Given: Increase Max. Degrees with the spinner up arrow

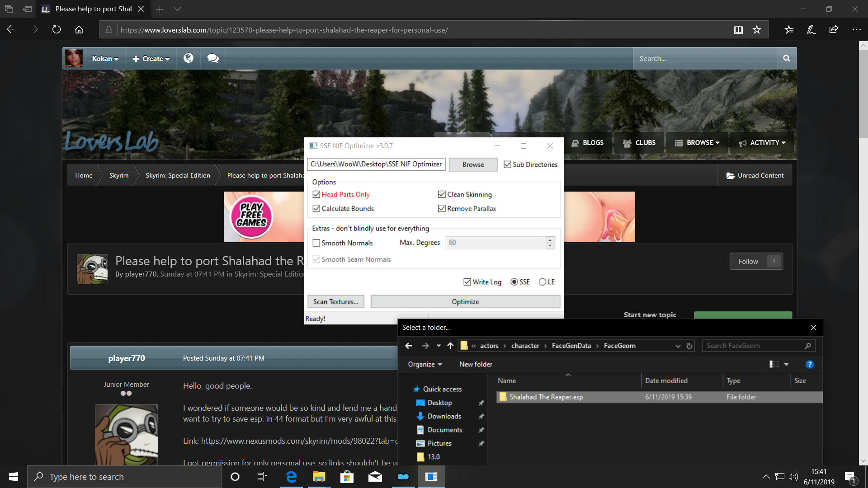Looking at the screenshot, I should click(550, 240).
